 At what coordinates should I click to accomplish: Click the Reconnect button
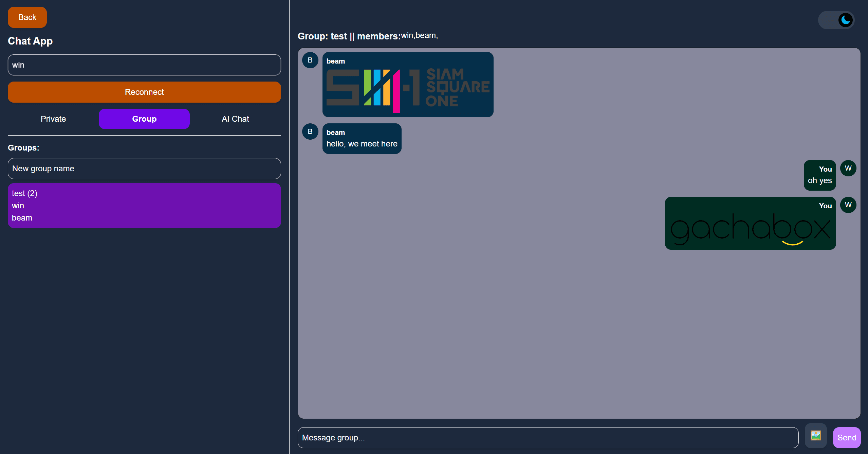coord(144,92)
